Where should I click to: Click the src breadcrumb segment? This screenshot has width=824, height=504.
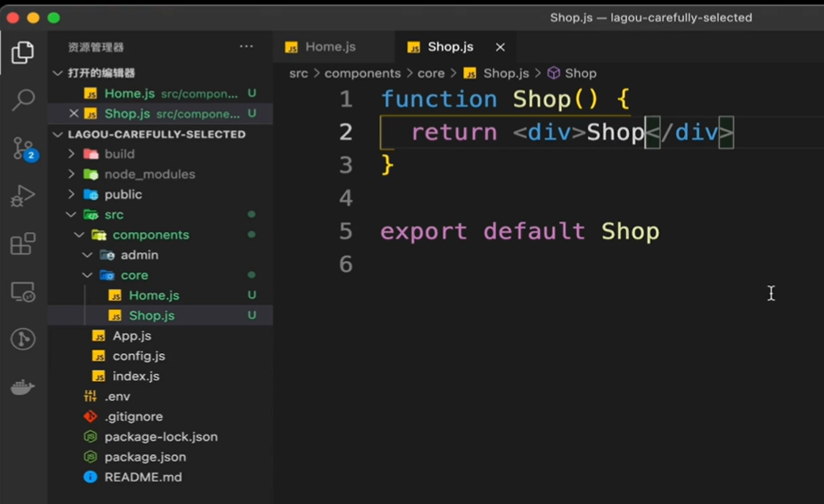click(x=298, y=73)
